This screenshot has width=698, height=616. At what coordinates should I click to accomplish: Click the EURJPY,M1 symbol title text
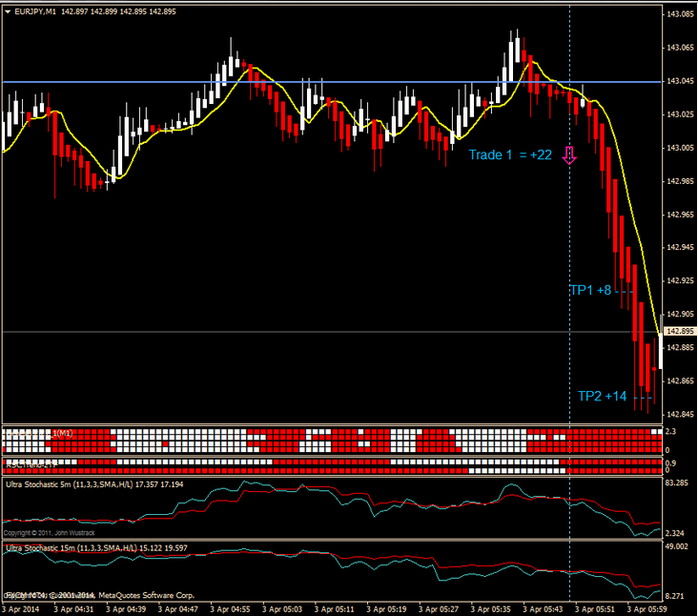35,11
